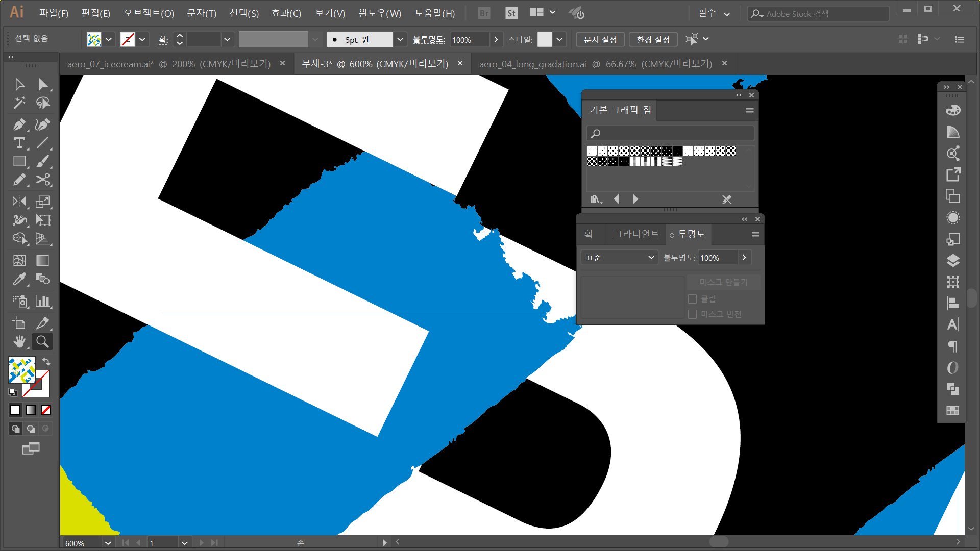This screenshot has height=551, width=980.
Task: Click the 환경 설정 button
Action: 653,40
